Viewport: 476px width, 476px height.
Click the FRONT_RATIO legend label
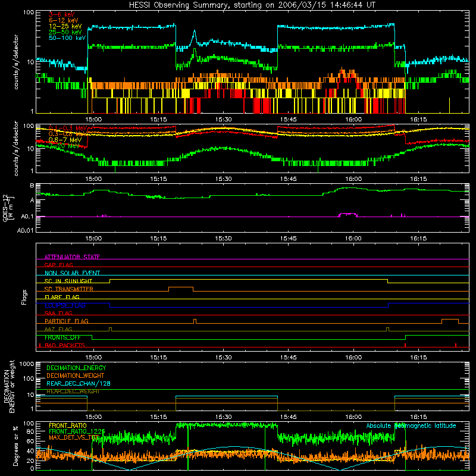[x=68, y=425]
